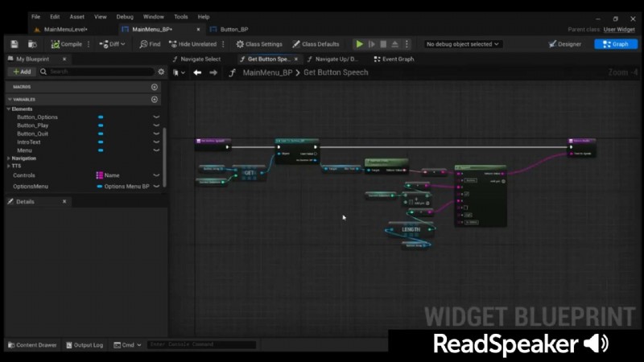644x362 pixels.
Task: Open the debug object selection dropdown
Action: coord(463,44)
